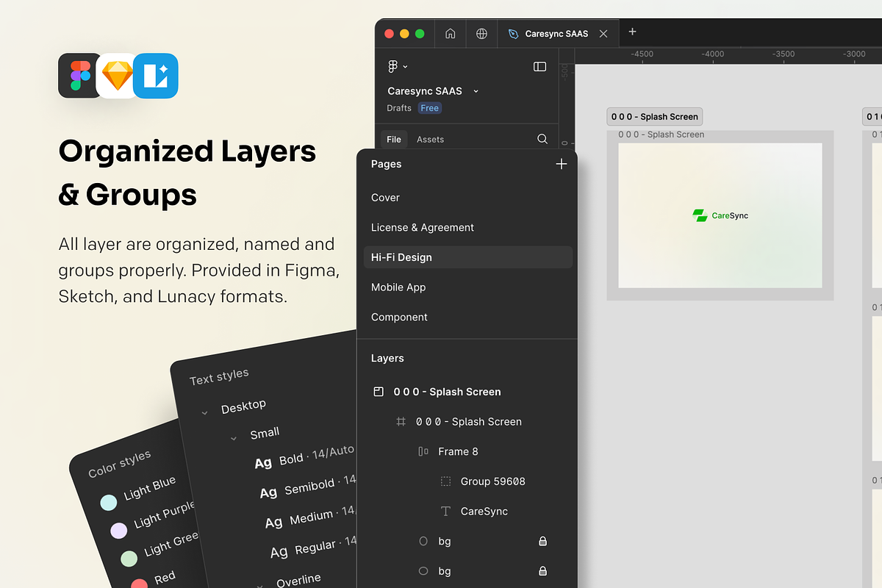Click the Pages panel heading

386,164
